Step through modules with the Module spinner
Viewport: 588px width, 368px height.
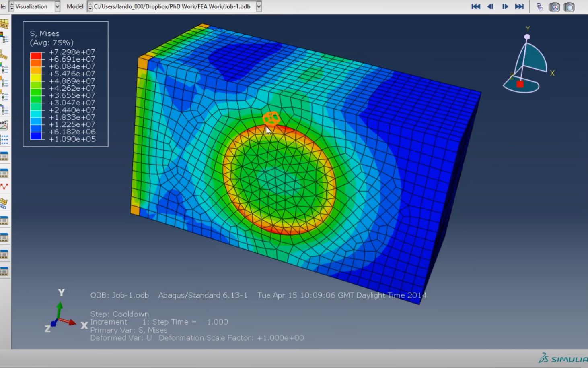[12, 6]
